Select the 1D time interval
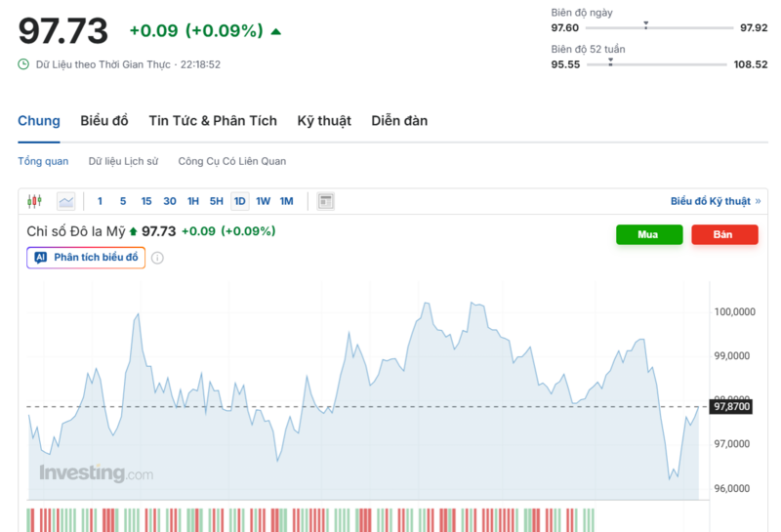This screenshot has height=532, width=781. coord(239,201)
